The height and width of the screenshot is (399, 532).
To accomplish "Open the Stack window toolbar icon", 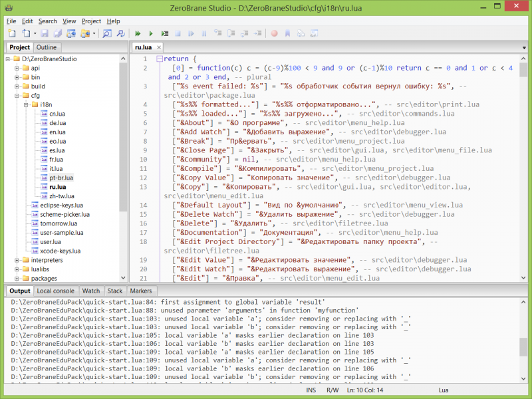I will tap(301, 33).
